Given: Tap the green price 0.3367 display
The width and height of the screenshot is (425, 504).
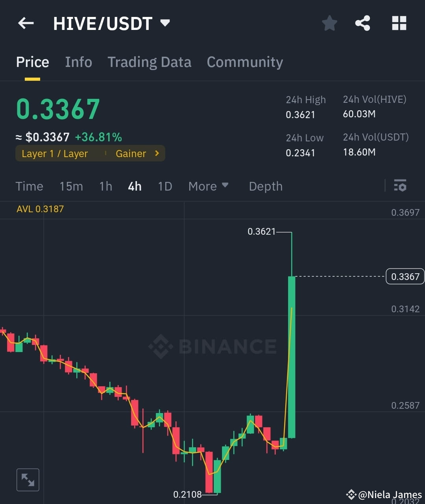Looking at the screenshot, I should [x=57, y=107].
